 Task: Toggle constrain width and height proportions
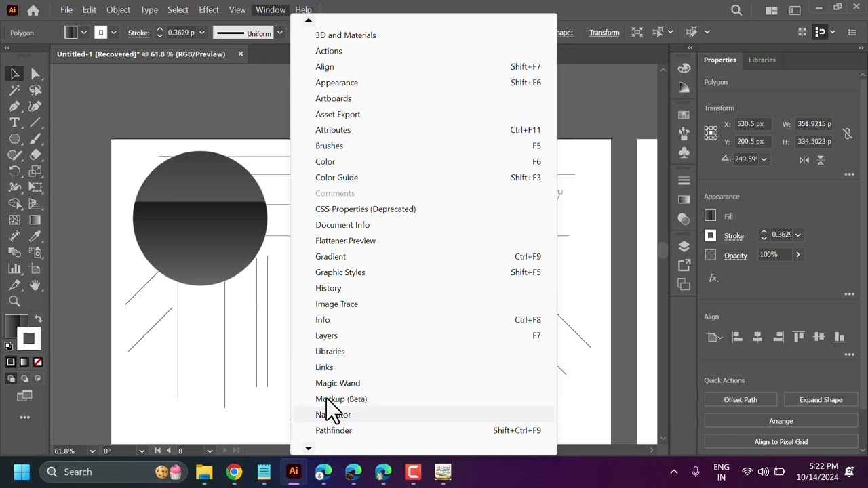click(x=847, y=133)
